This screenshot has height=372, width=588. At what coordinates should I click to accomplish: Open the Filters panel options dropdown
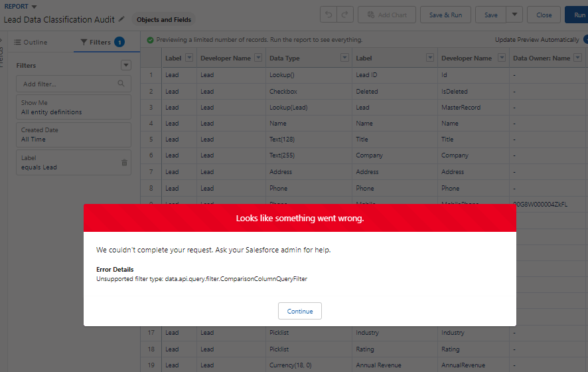click(126, 65)
